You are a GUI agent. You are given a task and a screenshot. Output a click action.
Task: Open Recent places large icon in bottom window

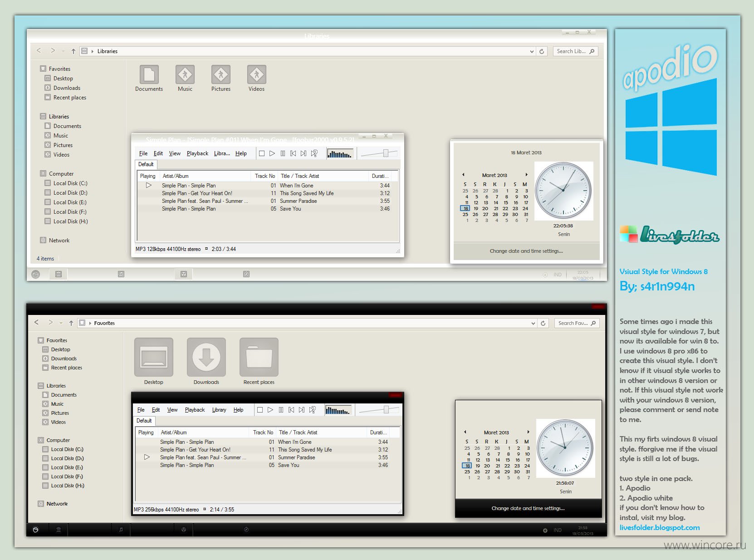(x=259, y=357)
